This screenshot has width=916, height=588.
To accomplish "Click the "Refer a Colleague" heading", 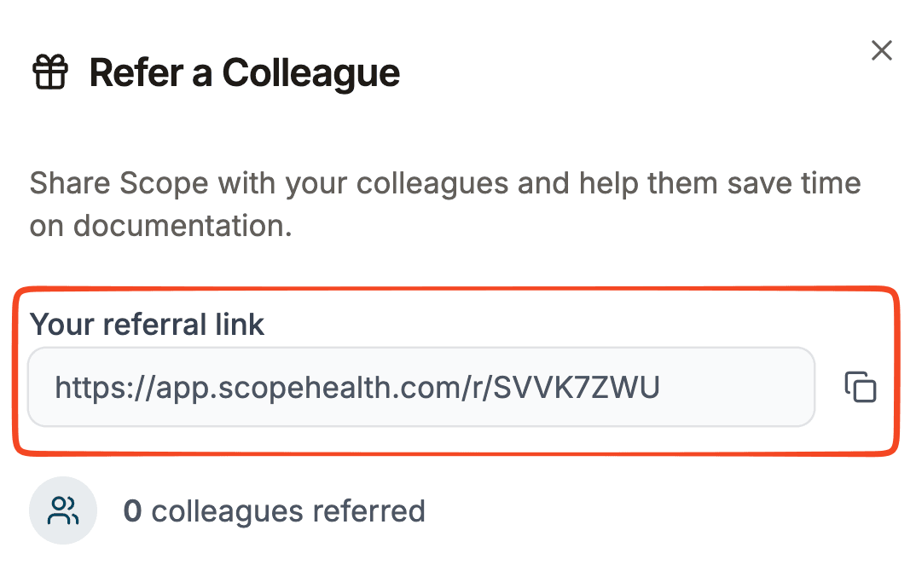I will click(x=244, y=73).
